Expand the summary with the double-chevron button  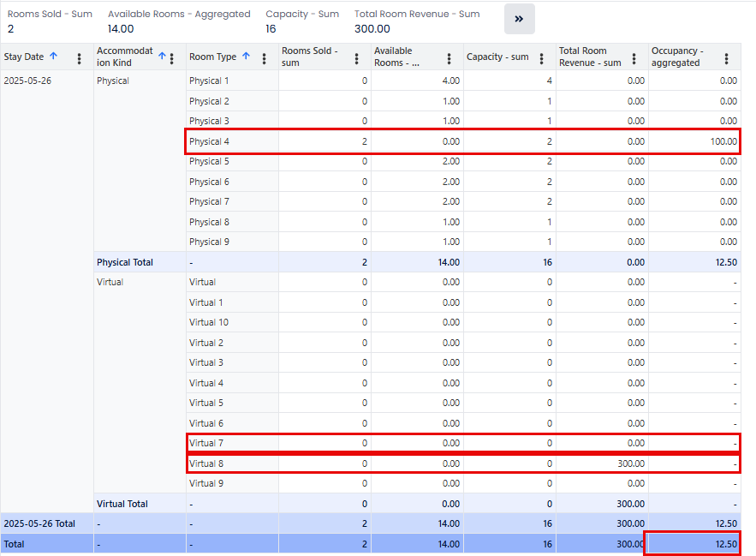tap(520, 19)
